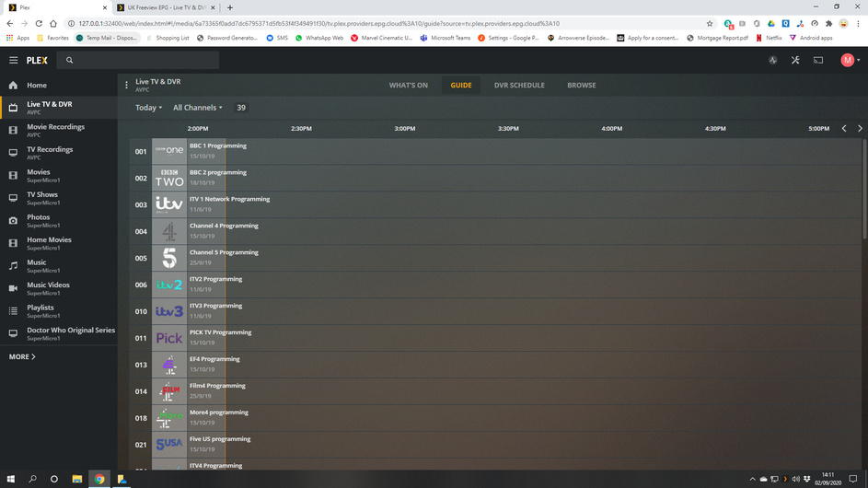868x488 pixels.
Task: Open Windows taskbar search
Action: [x=32, y=479]
